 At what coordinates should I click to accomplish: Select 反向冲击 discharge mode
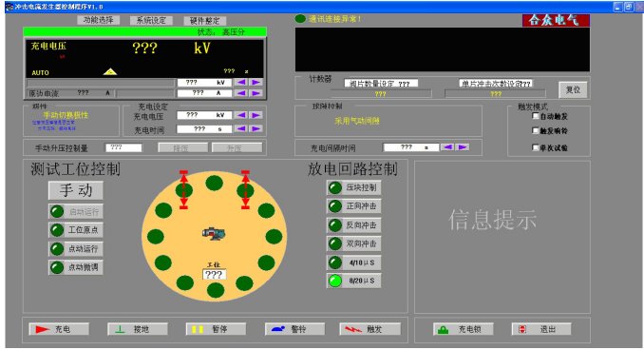[x=354, y=225]
